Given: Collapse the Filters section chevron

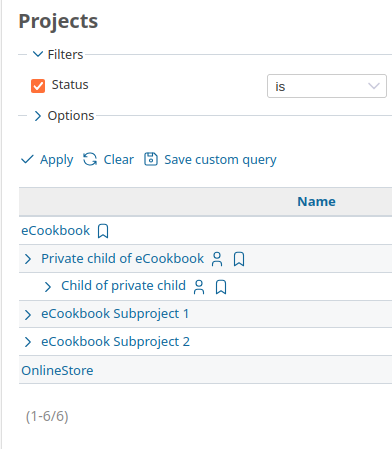Looking at the screenshot, I should (38, 54).
